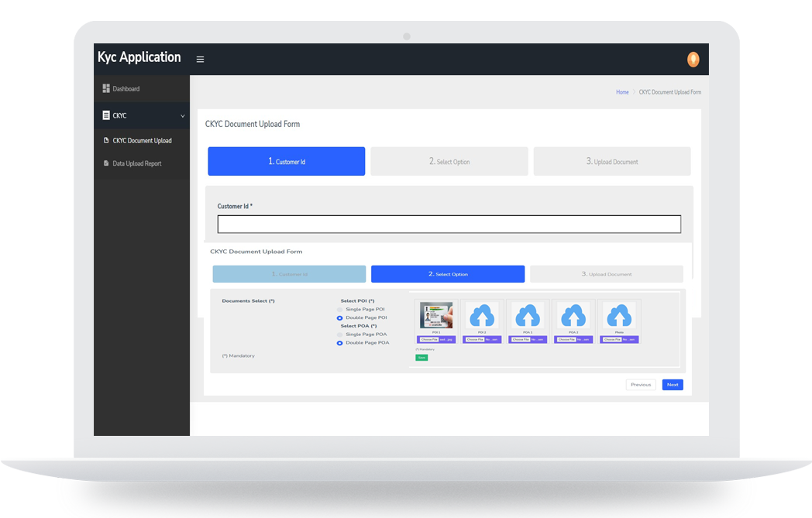Viewport: 812px width, 518px height.
Task: Click the POI 2 cloud upload icon
Action: pyautogui.click(x=482, y=316)
